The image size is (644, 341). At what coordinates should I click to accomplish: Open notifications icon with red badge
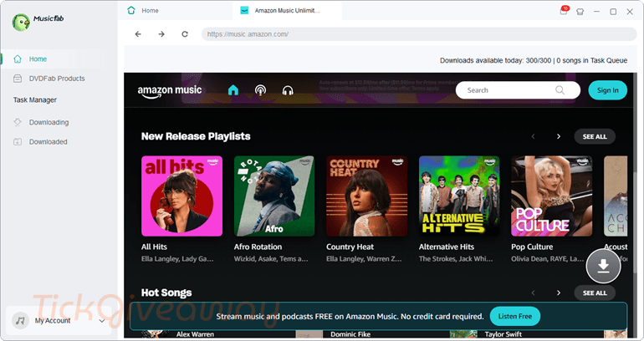564,11
